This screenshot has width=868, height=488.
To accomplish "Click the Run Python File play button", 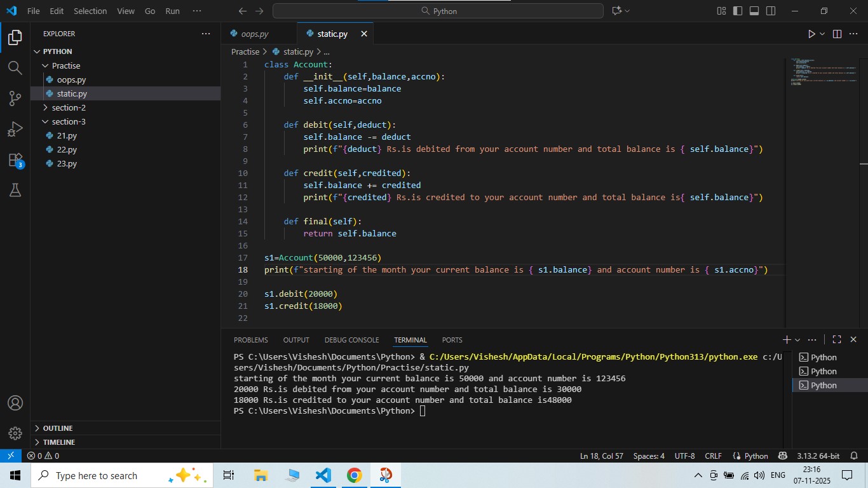I will tap(811, 34).
